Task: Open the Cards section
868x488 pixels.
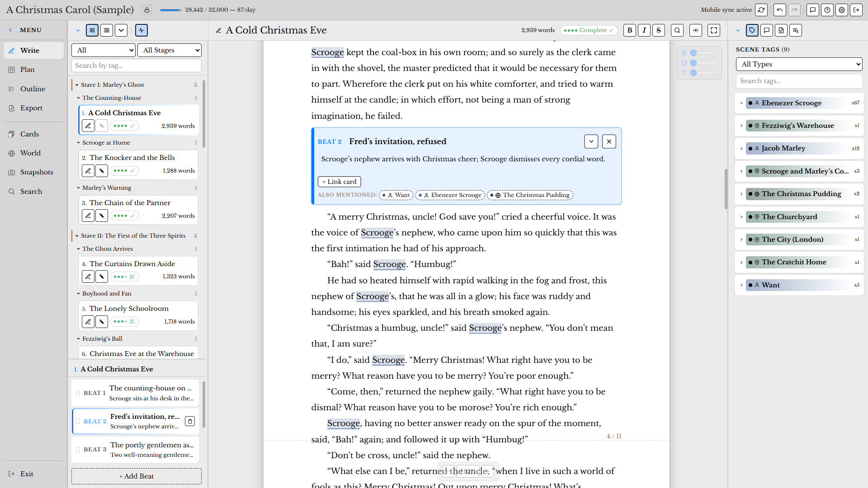Action: (33, 134)
